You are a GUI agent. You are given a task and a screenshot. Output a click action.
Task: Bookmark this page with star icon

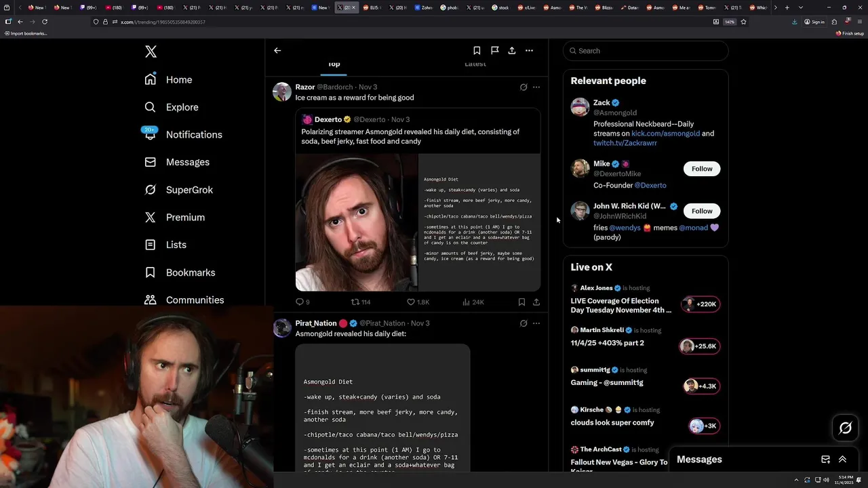(x=743, y=22)
